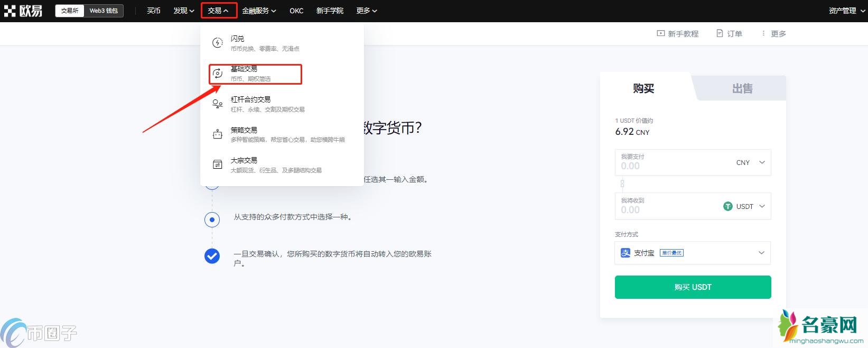The image size is (868, 348).
Task: Switch to the 交易所 exchange toggle
Action: [x=69, y=11]
